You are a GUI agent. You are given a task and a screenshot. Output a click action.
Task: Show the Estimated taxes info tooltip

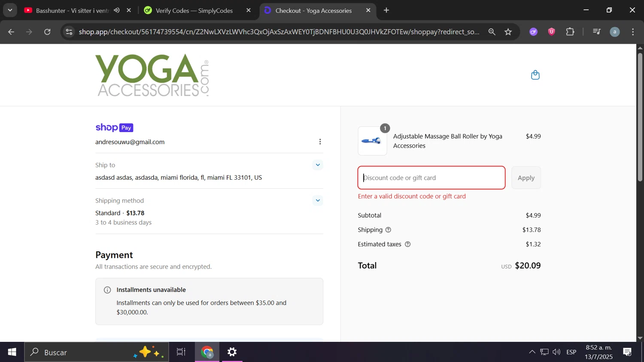(x=407, y=244)
